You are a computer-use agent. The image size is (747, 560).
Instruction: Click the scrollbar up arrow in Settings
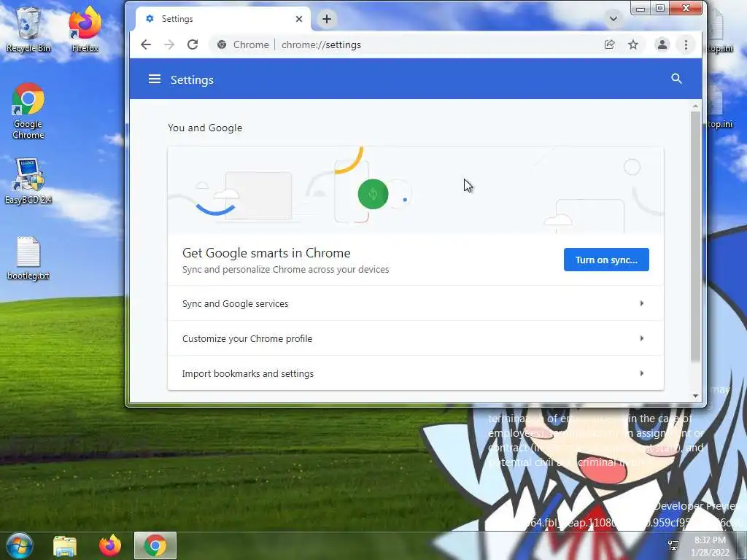point(695,106)
